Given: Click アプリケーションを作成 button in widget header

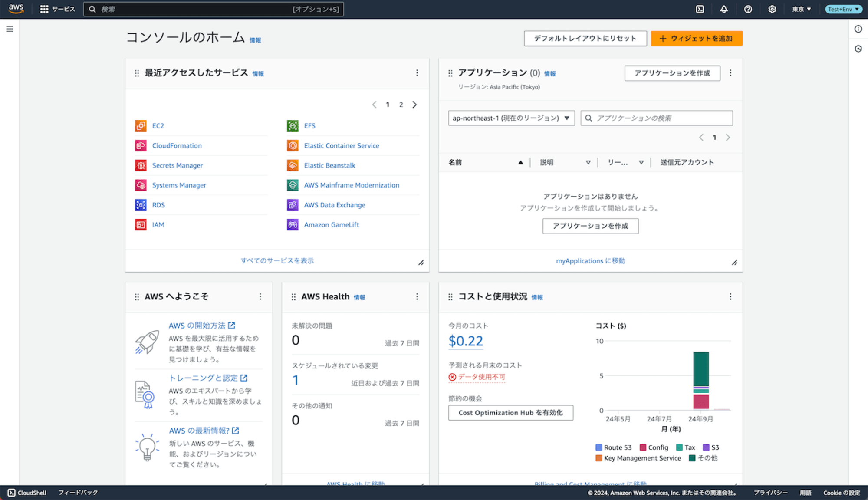Looking at the screenshot, I should pyautogui.click(x=672, y=73).
